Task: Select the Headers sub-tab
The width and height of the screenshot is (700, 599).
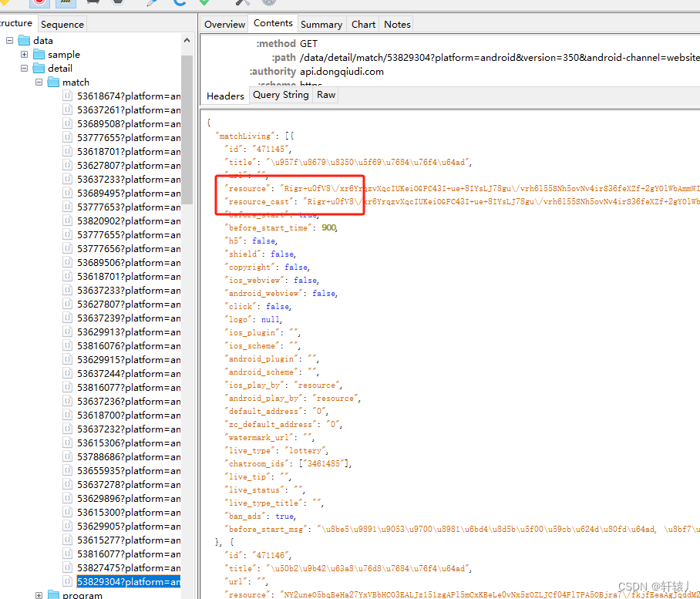Action: 225,96
